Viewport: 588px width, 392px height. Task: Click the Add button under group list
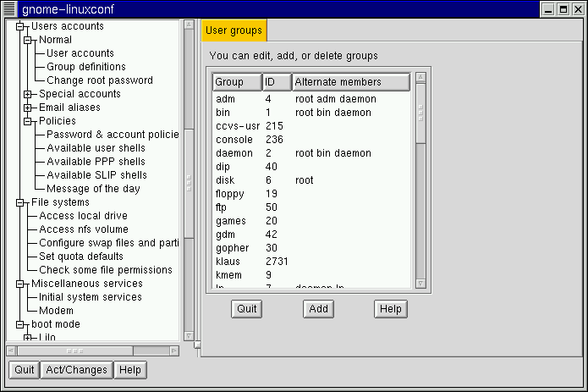point(318,309)
